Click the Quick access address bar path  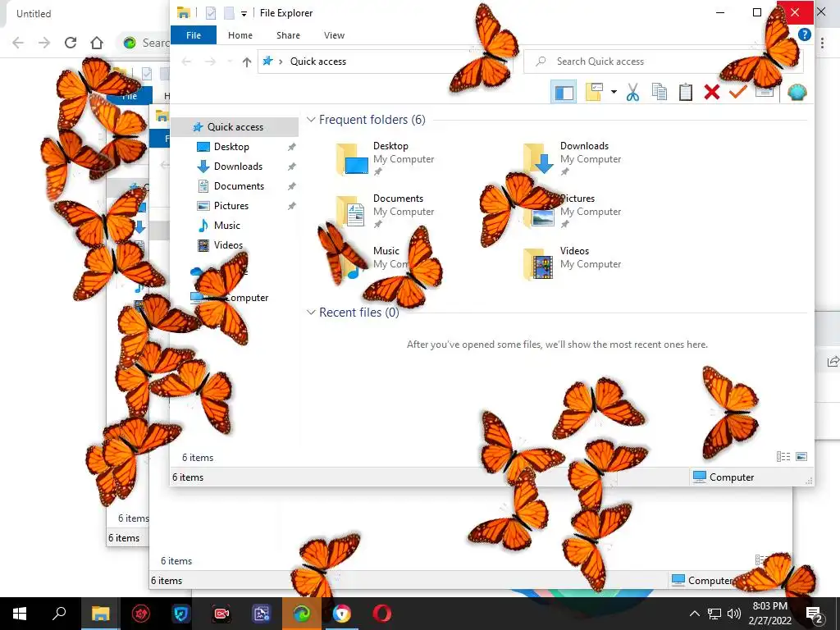coord(318,62)
